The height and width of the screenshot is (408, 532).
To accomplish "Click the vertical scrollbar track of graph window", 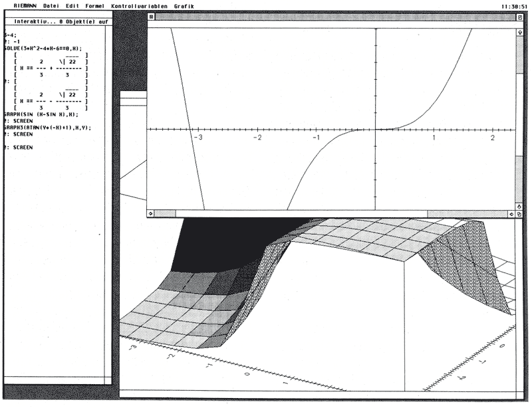I will (519, 120).
